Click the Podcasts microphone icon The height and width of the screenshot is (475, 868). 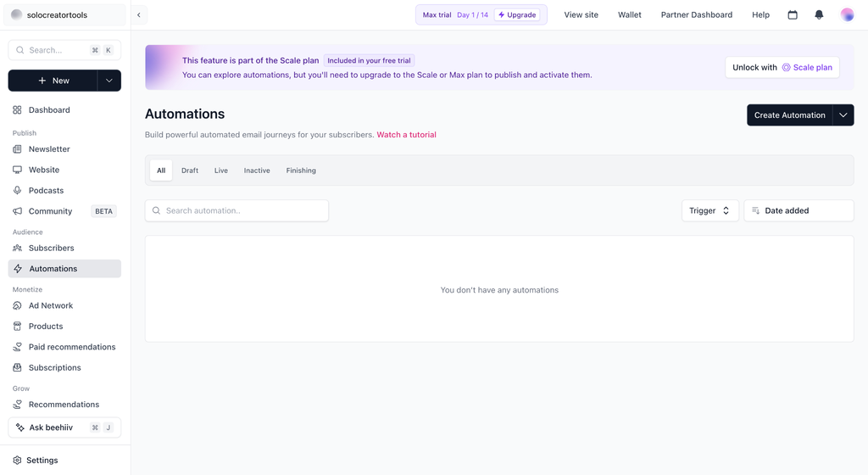[17, 191]
